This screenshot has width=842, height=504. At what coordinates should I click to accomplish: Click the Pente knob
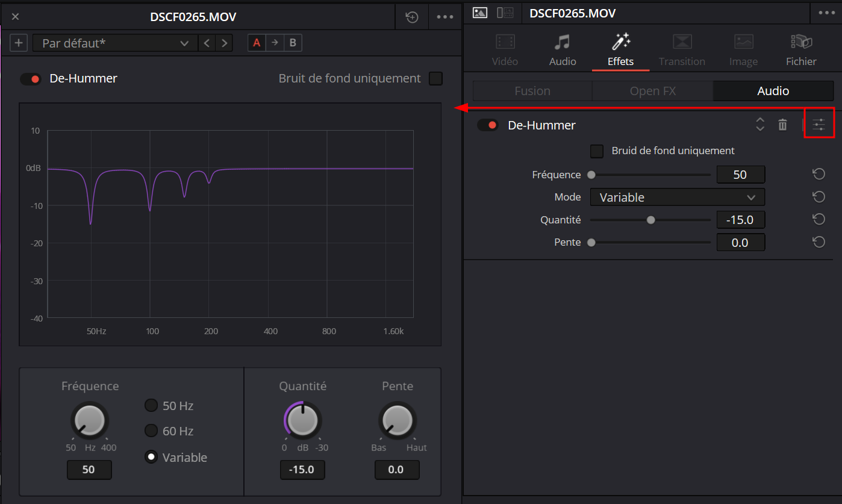click(397, 420)
